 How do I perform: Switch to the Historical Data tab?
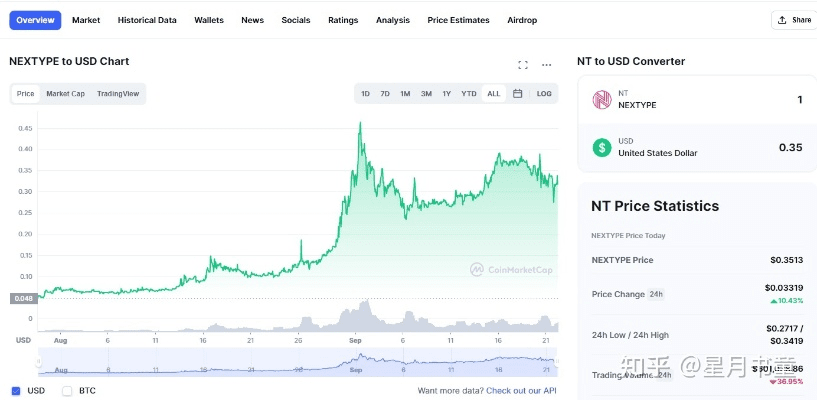coord(147,20)
